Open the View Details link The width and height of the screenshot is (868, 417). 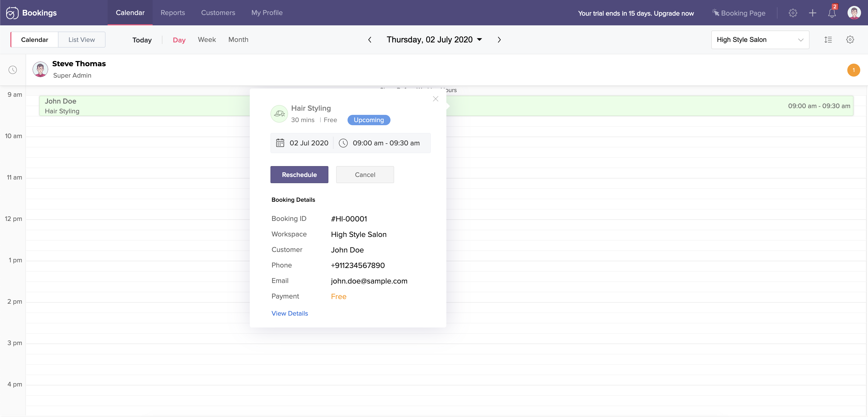click(289, 313)
